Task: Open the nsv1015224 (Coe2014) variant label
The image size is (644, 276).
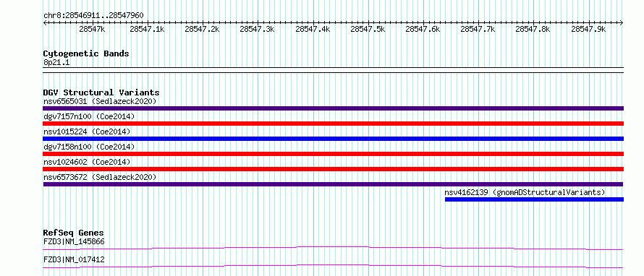Action: pyautogui.click(x=87, y=131)
